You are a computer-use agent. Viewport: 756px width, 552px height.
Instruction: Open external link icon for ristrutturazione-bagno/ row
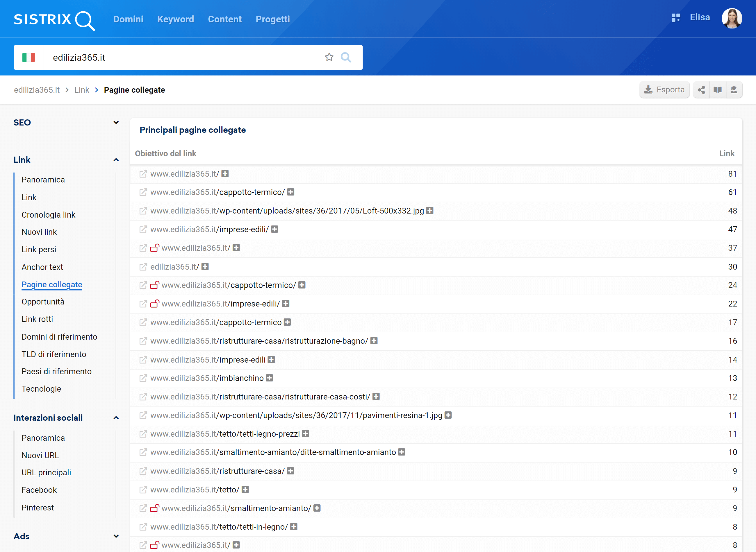coord(143,341)
